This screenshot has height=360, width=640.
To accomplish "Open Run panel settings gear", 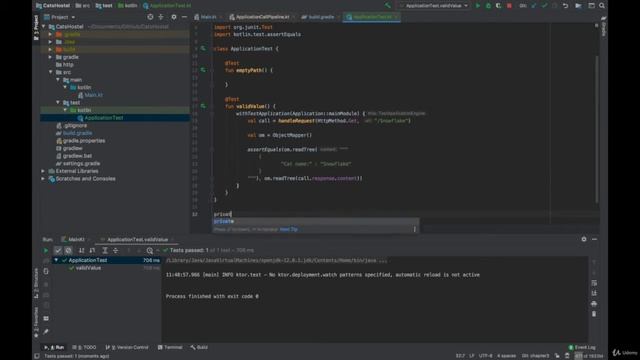I will pyautogui.click(x=584, y=239).
